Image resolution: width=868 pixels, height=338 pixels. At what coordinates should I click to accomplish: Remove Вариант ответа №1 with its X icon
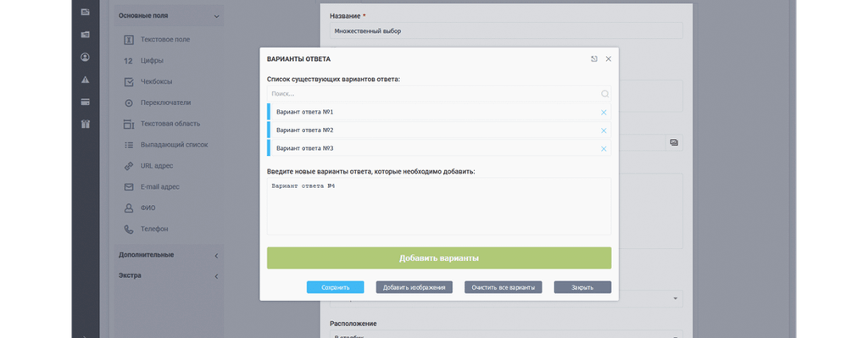604,113
